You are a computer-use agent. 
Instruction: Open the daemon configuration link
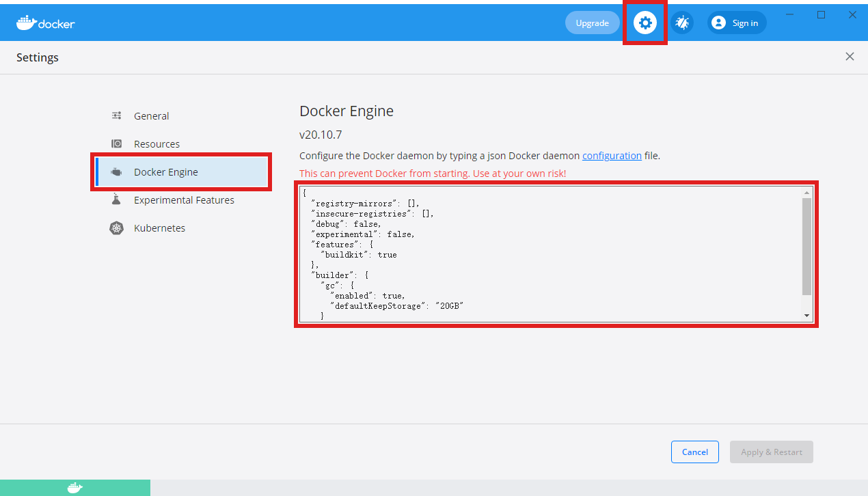612,156
